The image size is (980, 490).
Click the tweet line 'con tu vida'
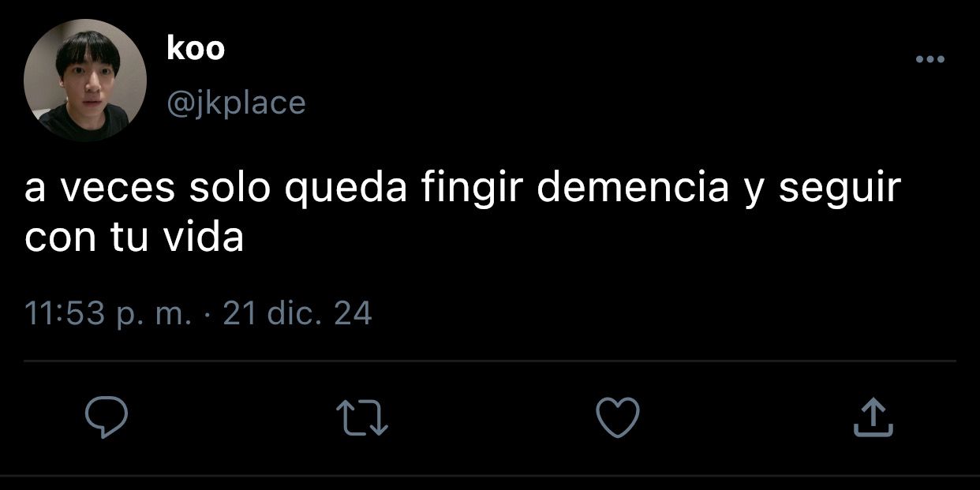(x=134, y=238)
